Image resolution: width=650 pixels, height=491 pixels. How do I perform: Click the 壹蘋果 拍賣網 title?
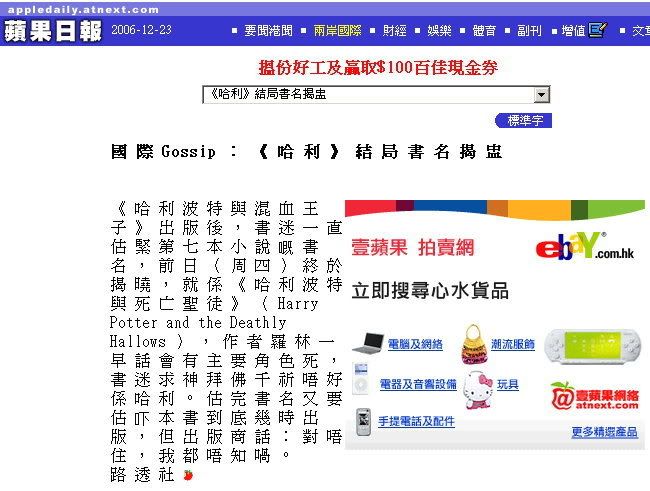point(412,248)
